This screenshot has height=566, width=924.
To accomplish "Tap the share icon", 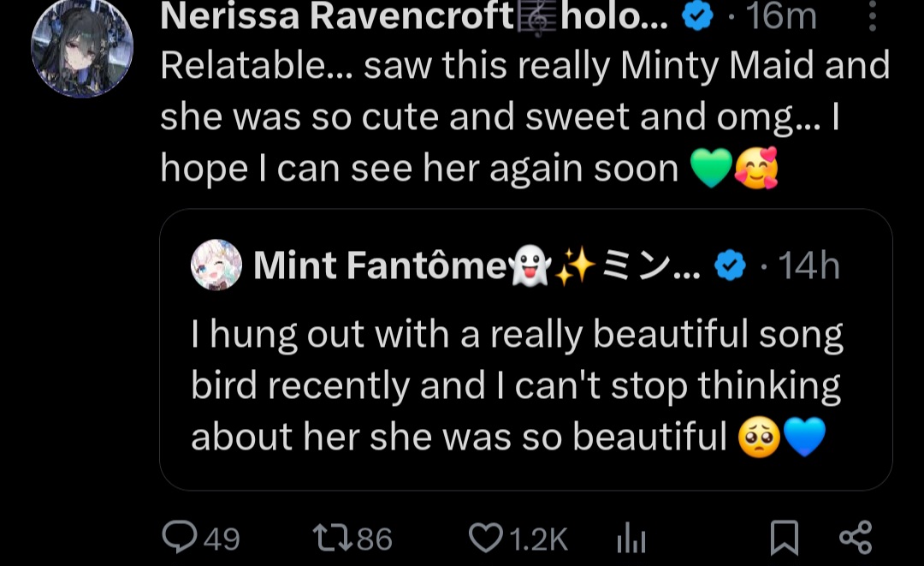I will pos(856,538).
